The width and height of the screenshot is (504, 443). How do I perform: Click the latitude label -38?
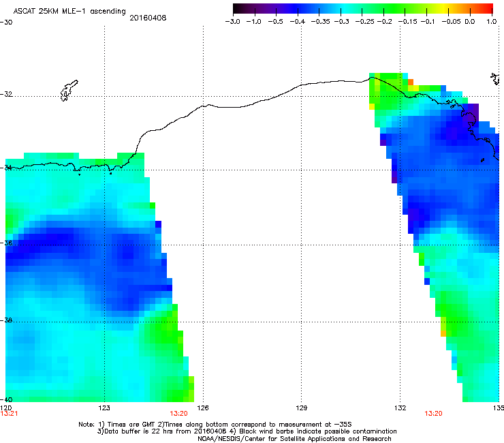coord(6,320)
